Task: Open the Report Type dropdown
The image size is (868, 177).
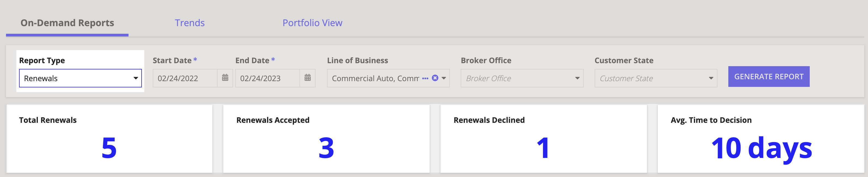Action: coord(136,78)
